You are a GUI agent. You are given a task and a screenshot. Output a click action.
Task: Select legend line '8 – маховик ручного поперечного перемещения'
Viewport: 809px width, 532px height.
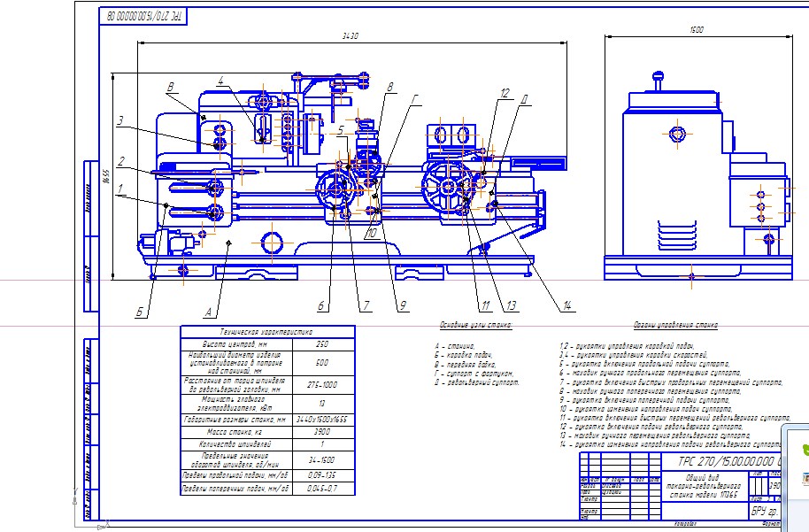tap(651, 391)
